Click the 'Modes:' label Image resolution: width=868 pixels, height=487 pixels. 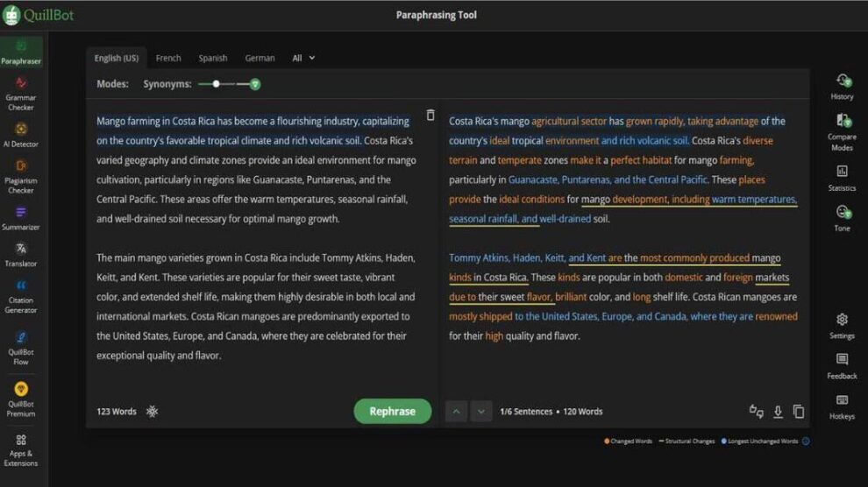tap(112, 84)
